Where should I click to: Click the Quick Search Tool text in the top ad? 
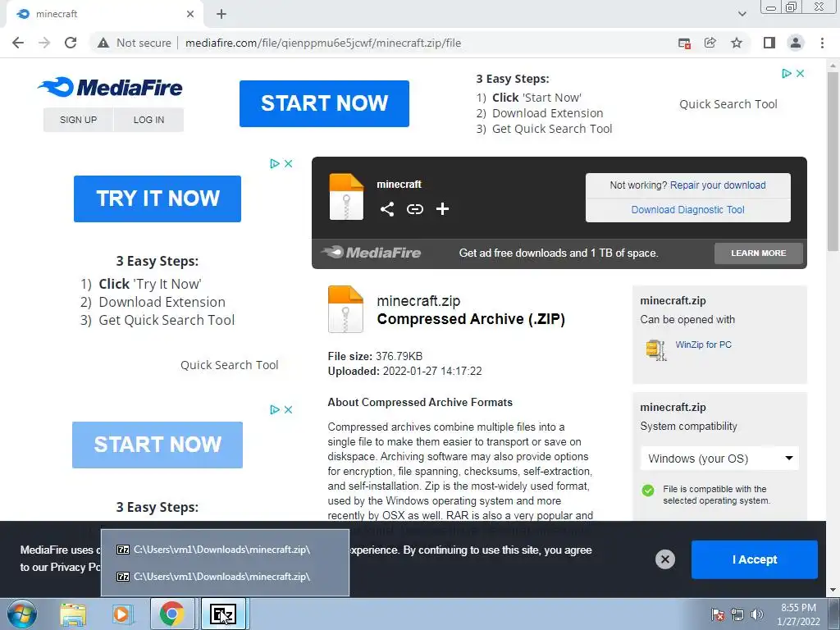pyautogui.click(x=728, y=104)
